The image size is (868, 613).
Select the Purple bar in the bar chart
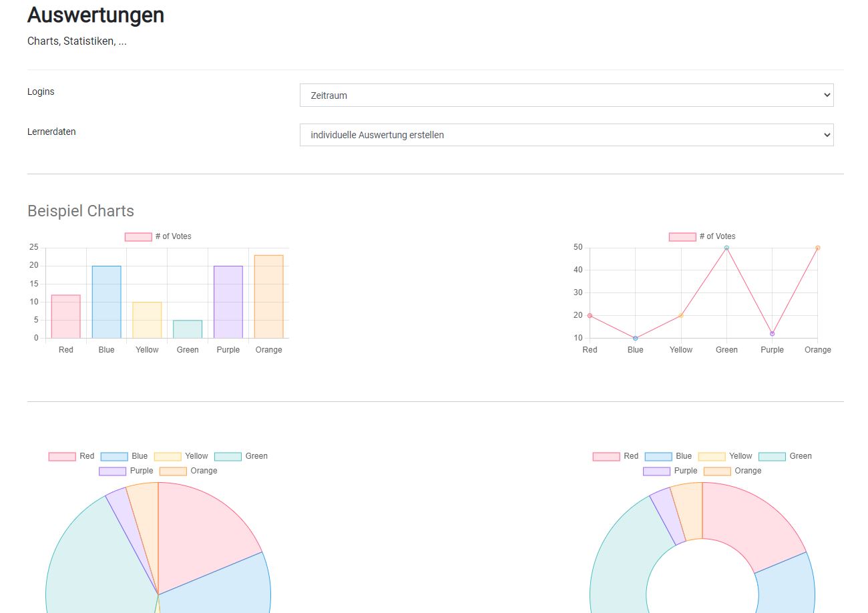[228, 302]
